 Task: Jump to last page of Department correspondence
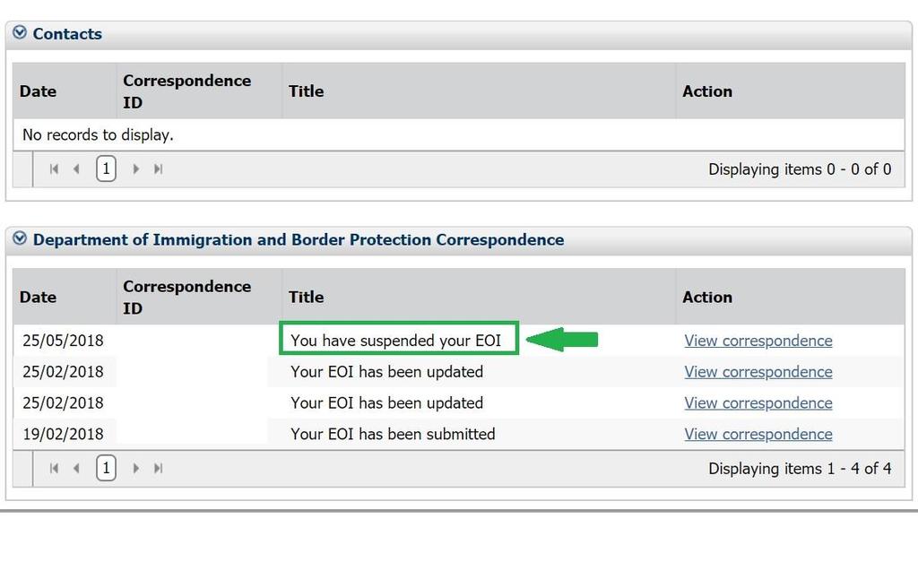tap(158, 468)
